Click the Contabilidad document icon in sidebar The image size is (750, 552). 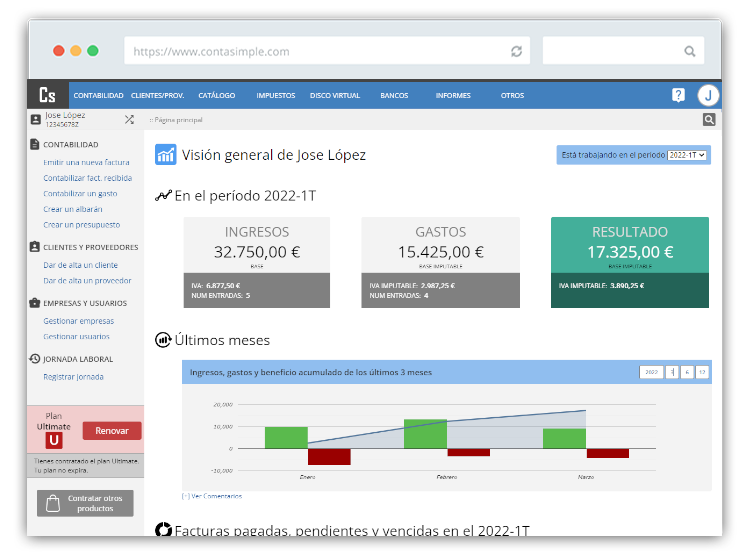coord(34,144)
